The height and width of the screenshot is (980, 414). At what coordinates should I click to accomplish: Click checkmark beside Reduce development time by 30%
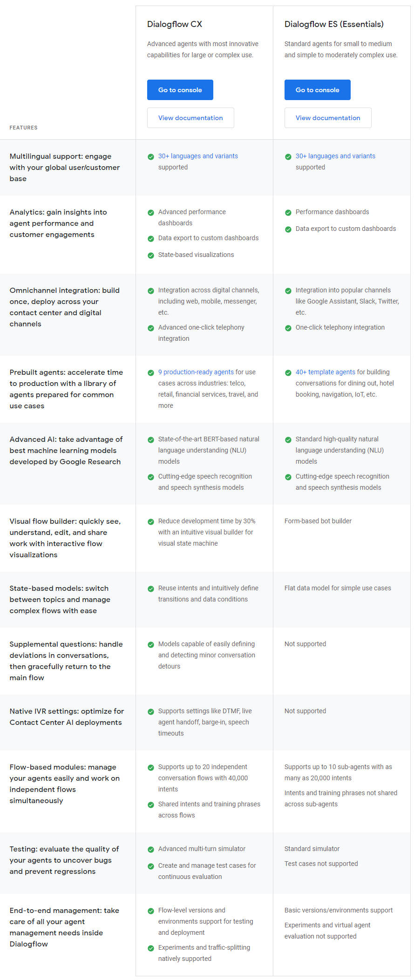(x=151, y=522)
